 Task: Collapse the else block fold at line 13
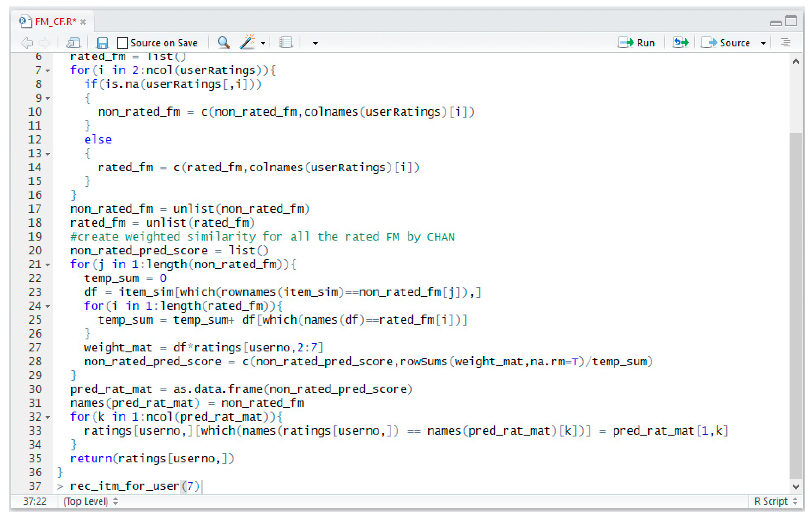pos(48,154)
